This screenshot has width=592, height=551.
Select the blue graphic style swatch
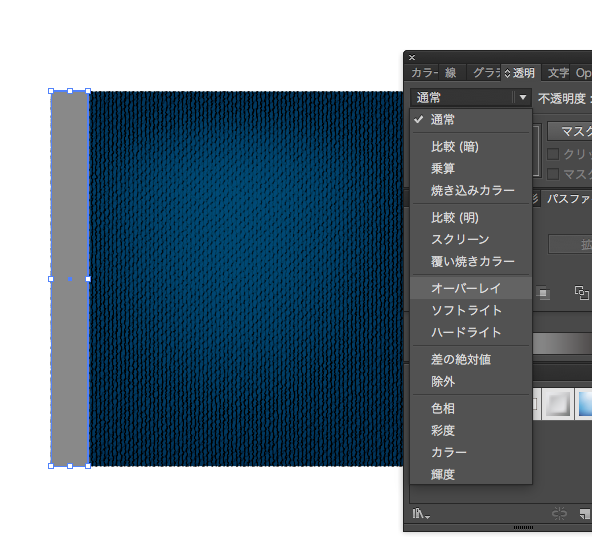583,404
